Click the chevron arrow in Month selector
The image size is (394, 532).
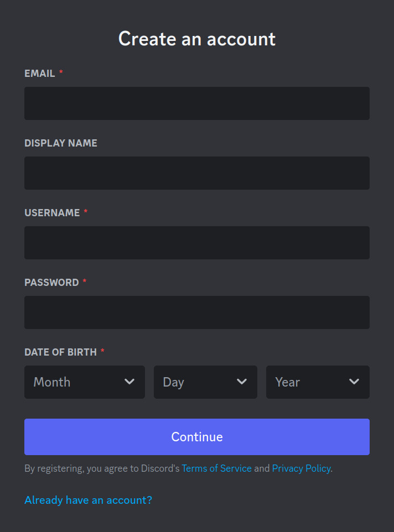pos(129,382)
